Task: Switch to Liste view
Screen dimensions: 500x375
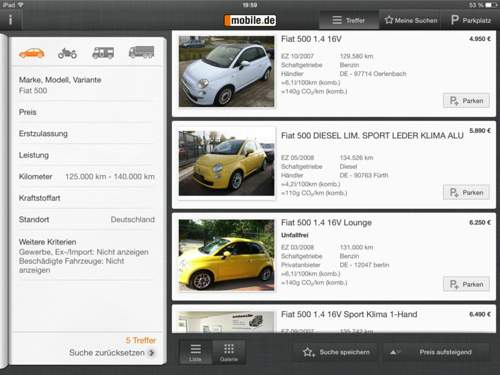Action: [195, 352]
